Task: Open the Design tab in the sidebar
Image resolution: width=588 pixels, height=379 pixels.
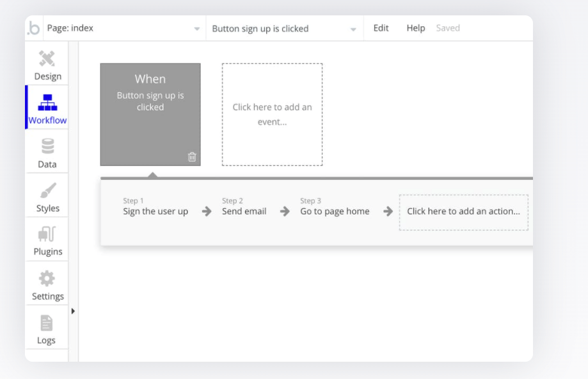Action: 47,64
